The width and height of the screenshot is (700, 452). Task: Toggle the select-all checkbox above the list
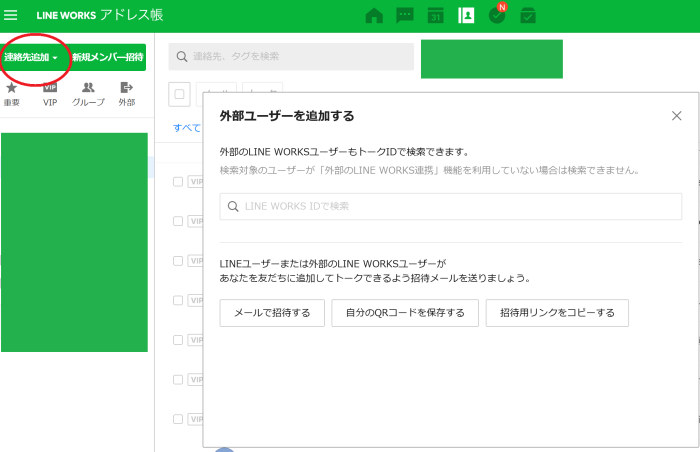click(179, 94)
